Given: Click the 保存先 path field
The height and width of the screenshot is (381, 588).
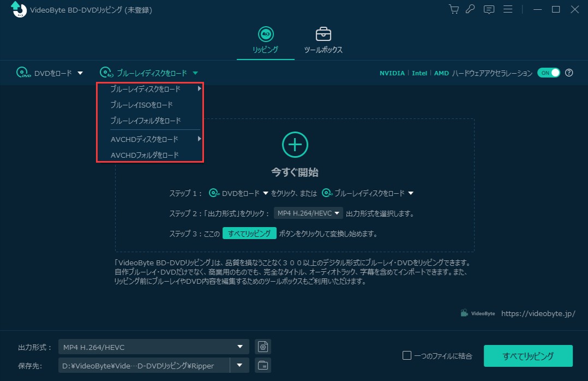Looking at the screenshot, I should [144, 365].
